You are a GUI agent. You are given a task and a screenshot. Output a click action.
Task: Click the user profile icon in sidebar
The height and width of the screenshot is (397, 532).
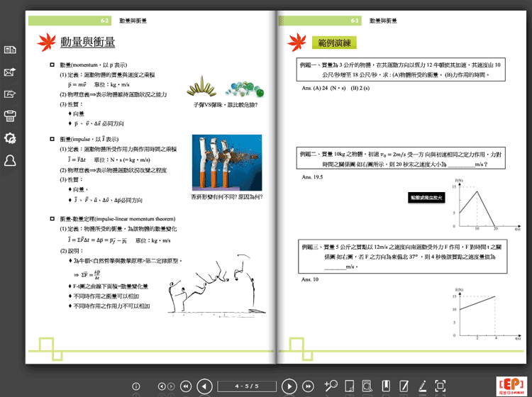click(10, 160)
